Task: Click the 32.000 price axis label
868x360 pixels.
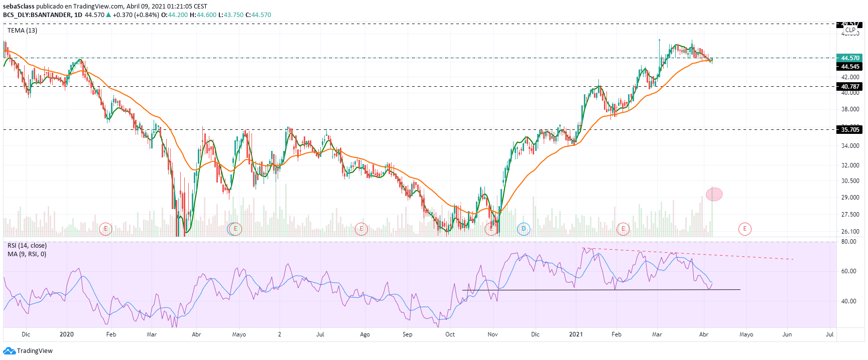Action: click(850, 165)
